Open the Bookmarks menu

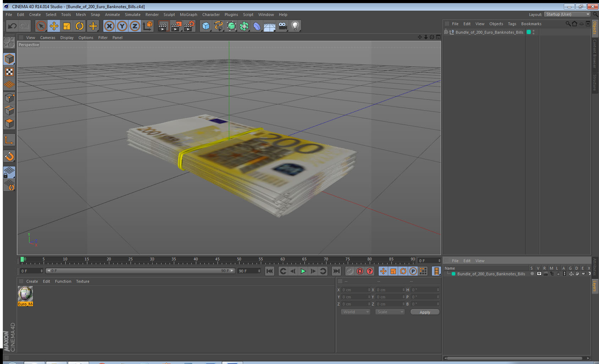pos(531,24)
